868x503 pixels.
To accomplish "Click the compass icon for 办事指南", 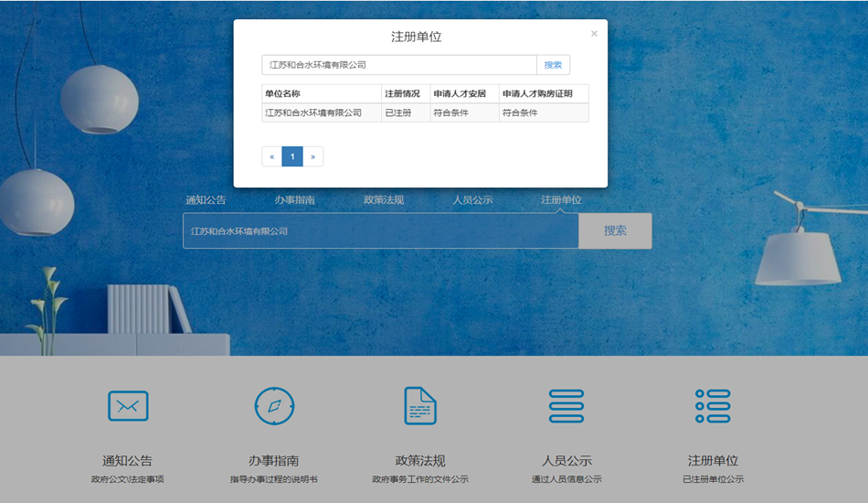I will [x=274, y=406].
